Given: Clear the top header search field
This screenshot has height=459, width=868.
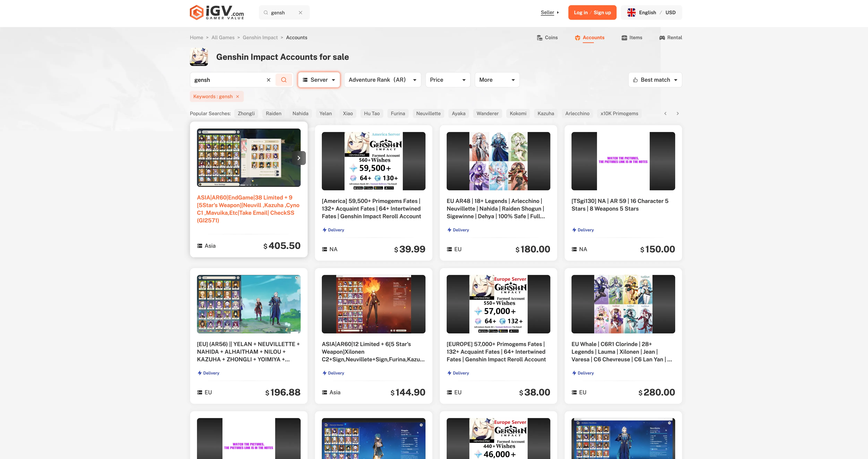Looking at the screenshot, I should [300, 12].
